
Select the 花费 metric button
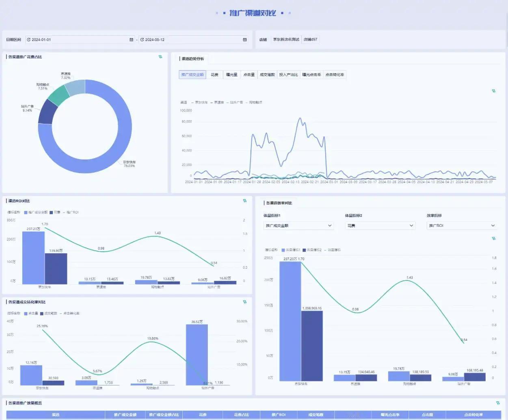click(x=214, y=75)
